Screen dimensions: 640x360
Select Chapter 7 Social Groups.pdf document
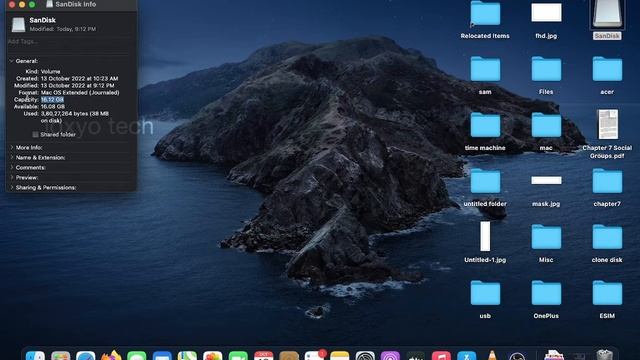(x=608, y=124)
